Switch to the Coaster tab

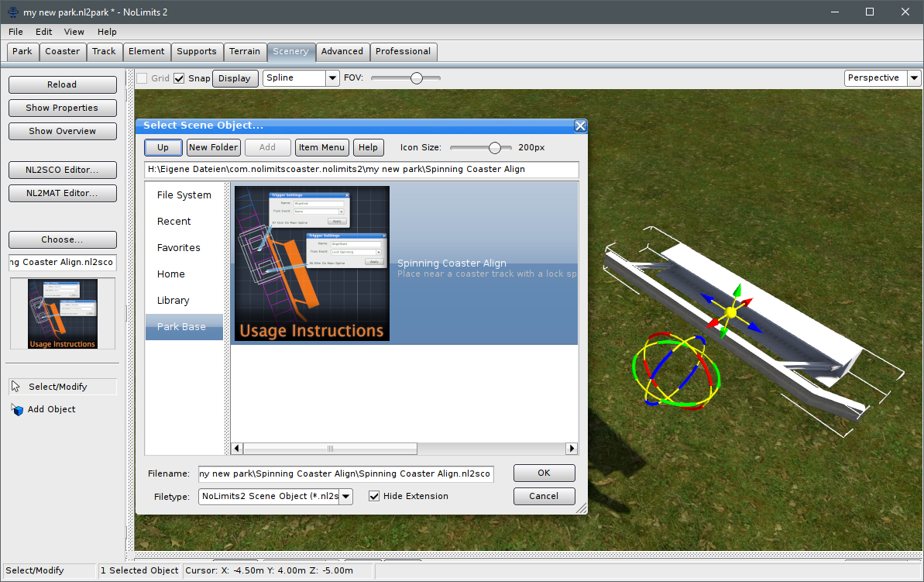coord(63,51)
